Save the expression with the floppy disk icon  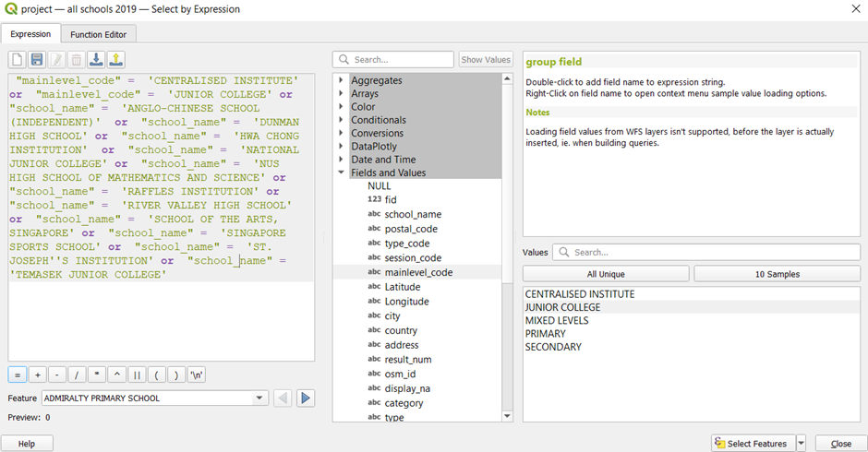coord(37,60)
